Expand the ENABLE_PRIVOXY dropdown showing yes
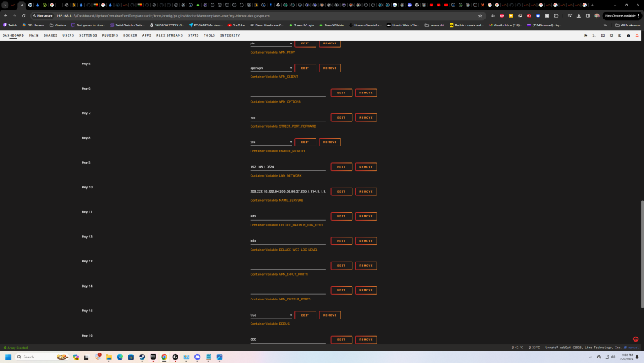This screenshot has height=363, width=644. click(271, 142)
